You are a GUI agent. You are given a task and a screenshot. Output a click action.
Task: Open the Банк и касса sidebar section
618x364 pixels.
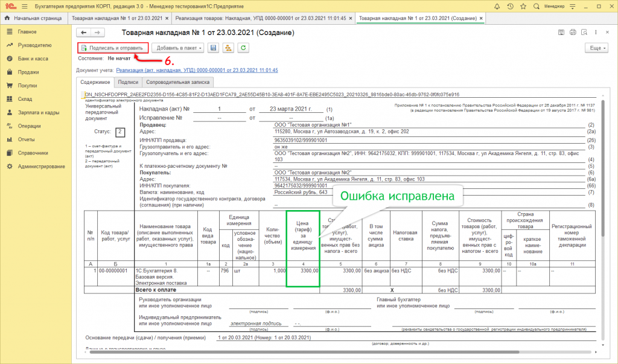click(x=33, y=59)
